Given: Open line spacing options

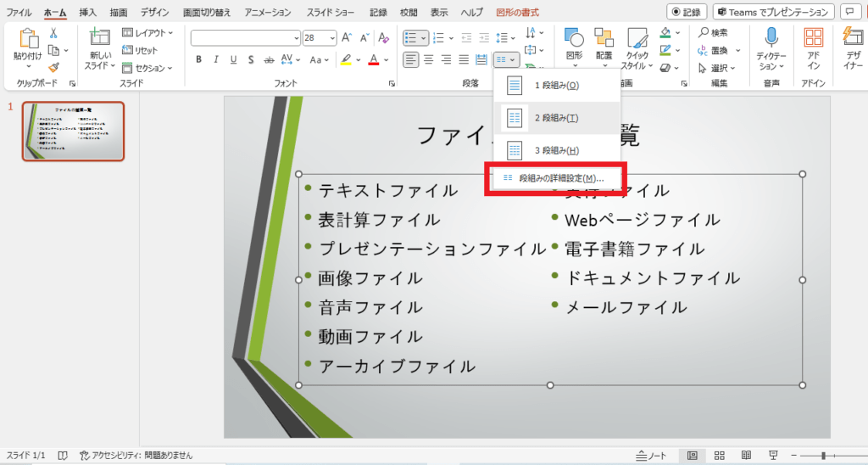Looking at the screenshot, I should pos(505,37).
